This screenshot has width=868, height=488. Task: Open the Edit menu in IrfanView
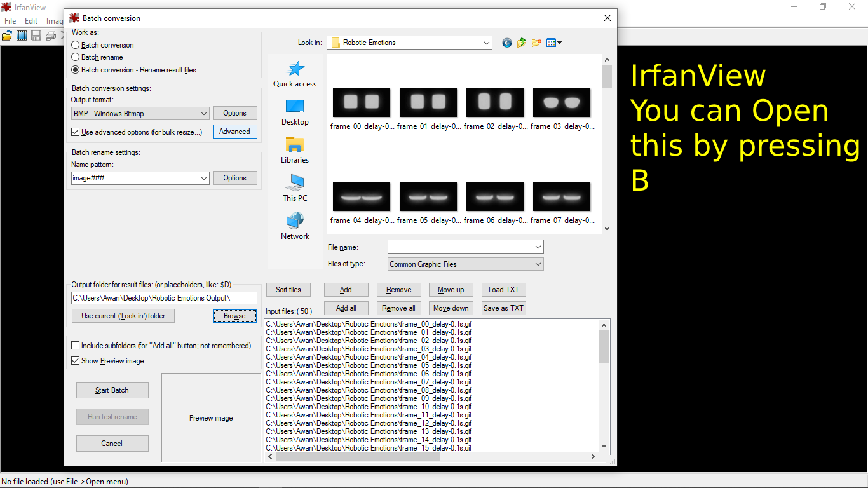[31, 21]
